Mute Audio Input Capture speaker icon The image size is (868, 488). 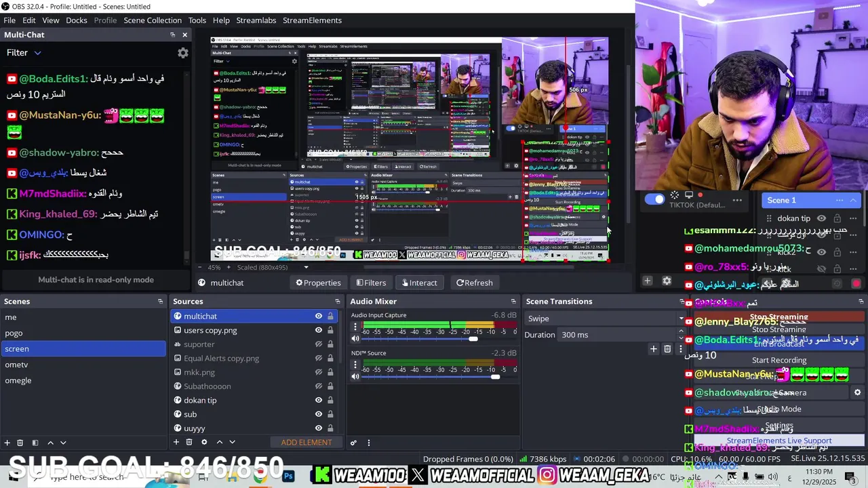point(355,338)
